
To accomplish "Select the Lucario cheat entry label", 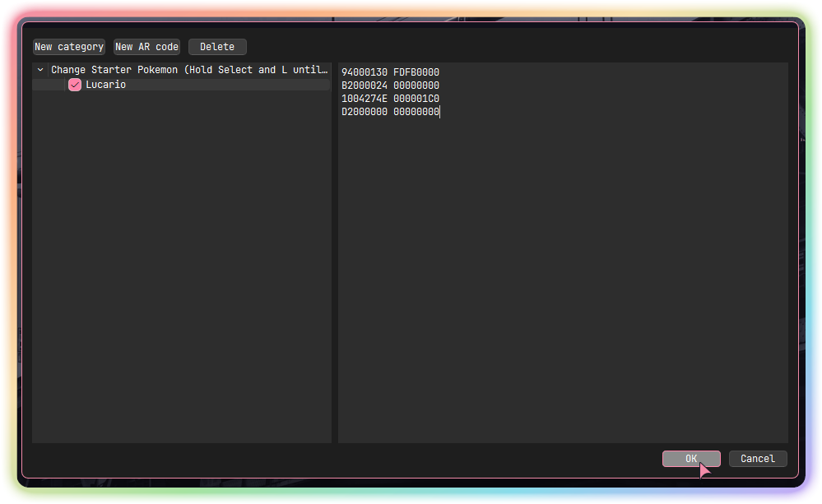I will point(105,85).
